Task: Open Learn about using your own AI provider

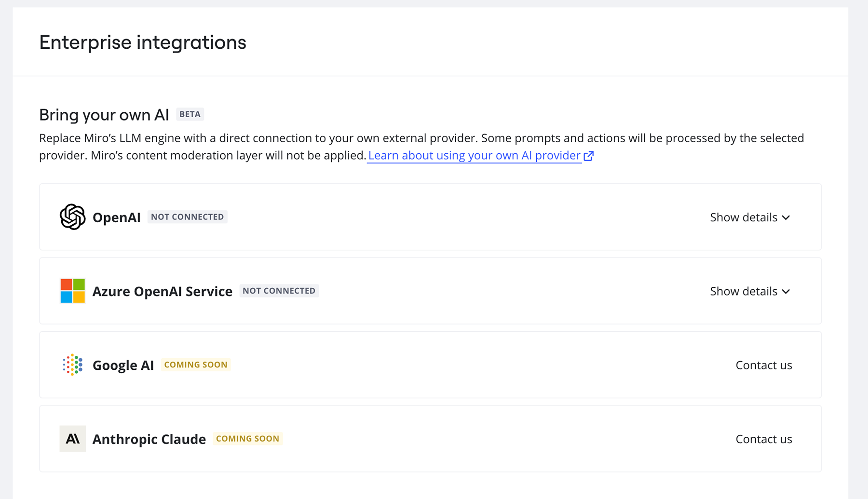Action: [474, 155]
